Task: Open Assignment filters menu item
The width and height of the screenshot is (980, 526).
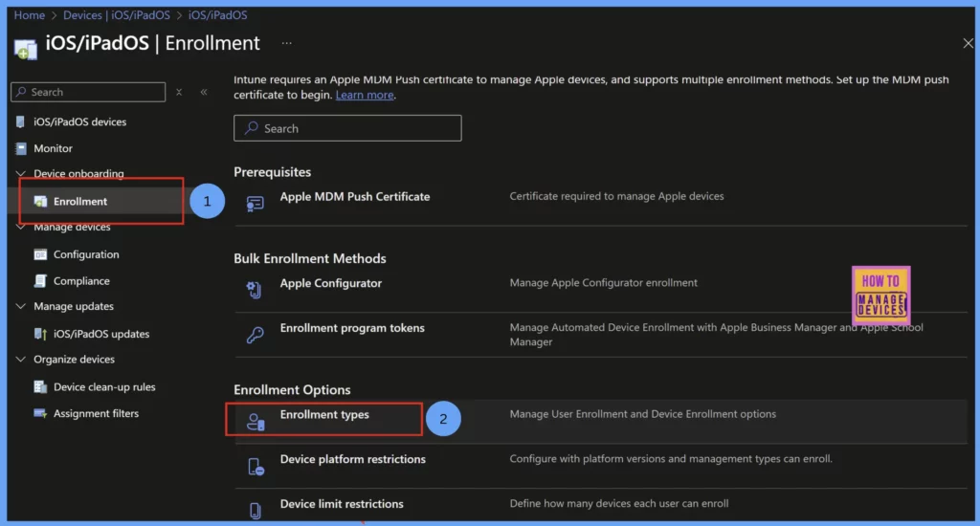Action: (97, 413)
